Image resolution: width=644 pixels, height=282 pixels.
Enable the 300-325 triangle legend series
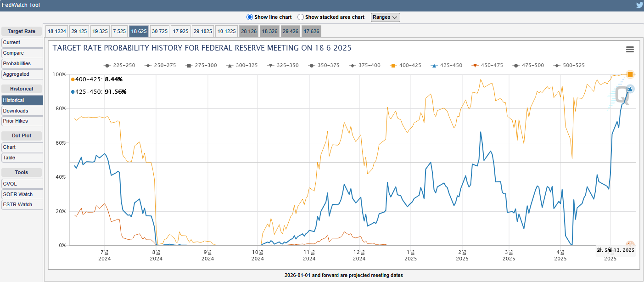pyautogui.click(x=242, y=65)
